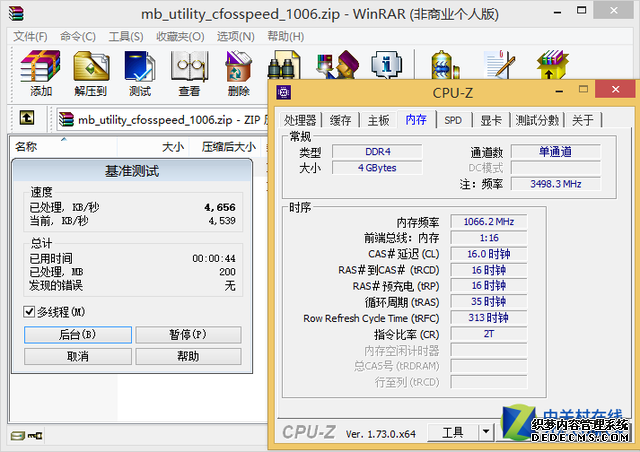Switch to the SPD tab
Screen dimensions: 640x452
click(x=453, y=120)
